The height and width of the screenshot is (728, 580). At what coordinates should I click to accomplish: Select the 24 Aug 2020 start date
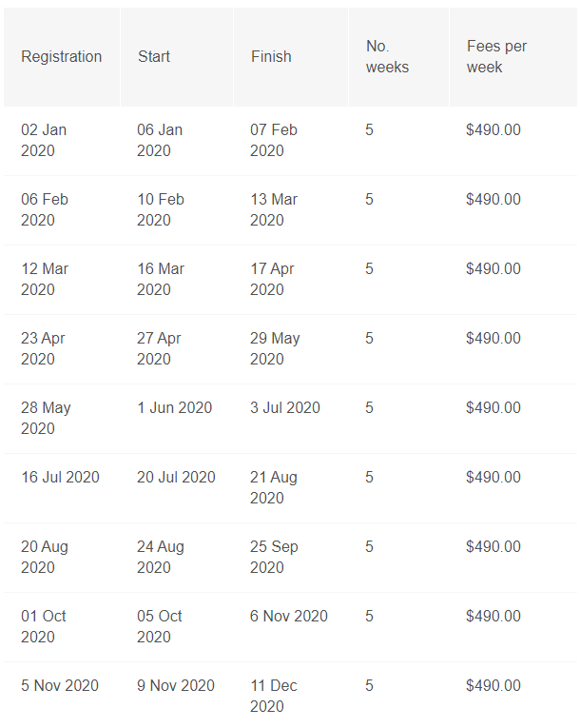click(x=161, y=557)
